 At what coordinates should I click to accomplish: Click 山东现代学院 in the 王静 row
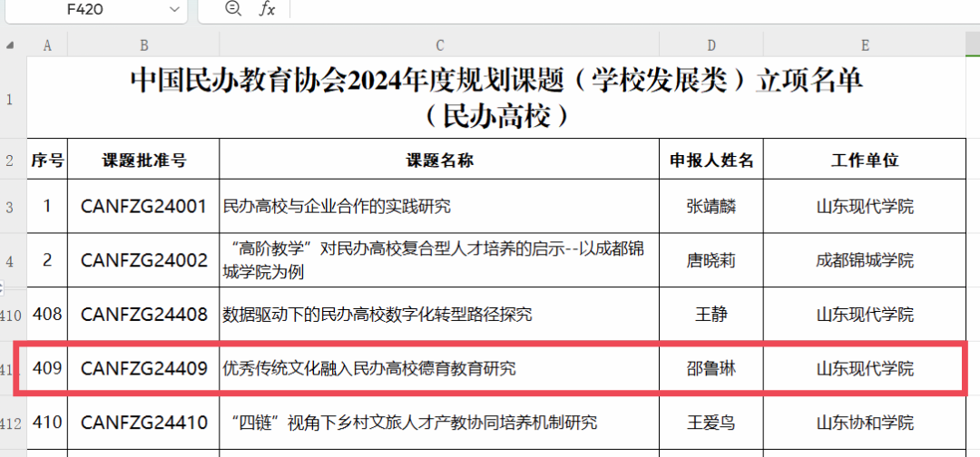[865, 314]
